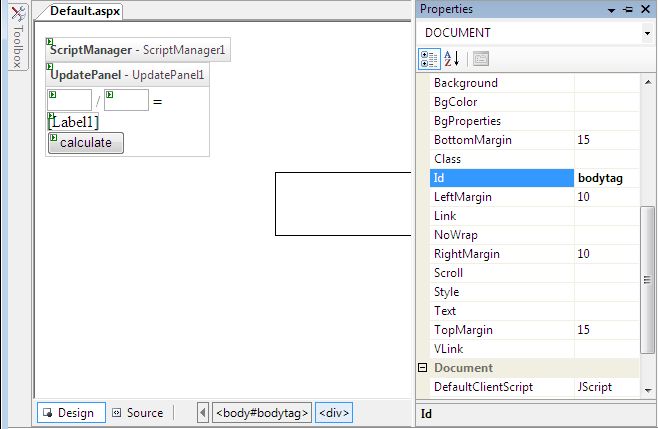Switch to Source view
This screenshot has width=658, height=429.
(x=139, y=413)
